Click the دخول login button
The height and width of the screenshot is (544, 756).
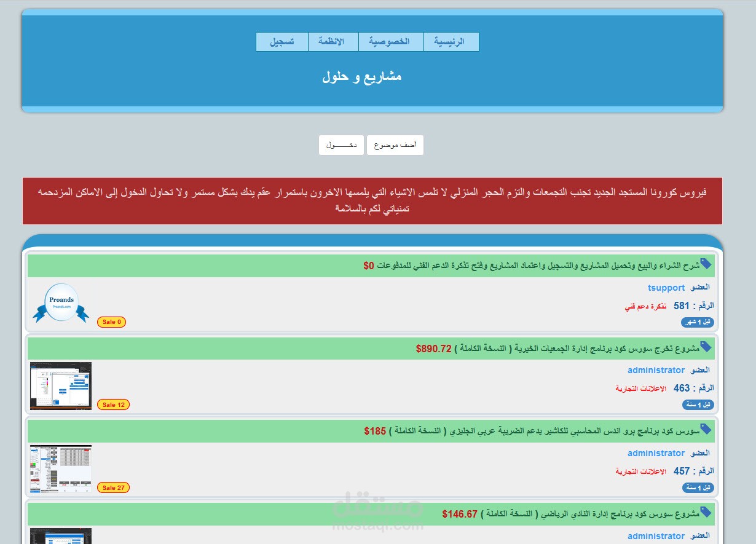341,145
